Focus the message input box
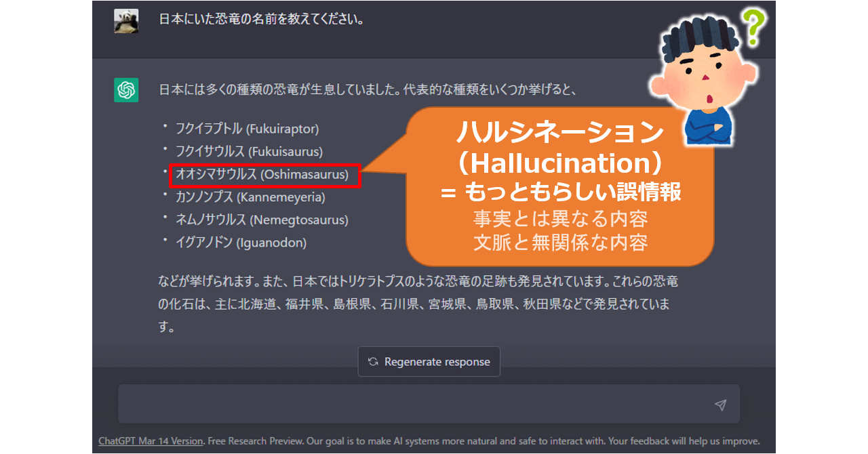This screenshot has width=868, height=454. [x=414, y=405]
